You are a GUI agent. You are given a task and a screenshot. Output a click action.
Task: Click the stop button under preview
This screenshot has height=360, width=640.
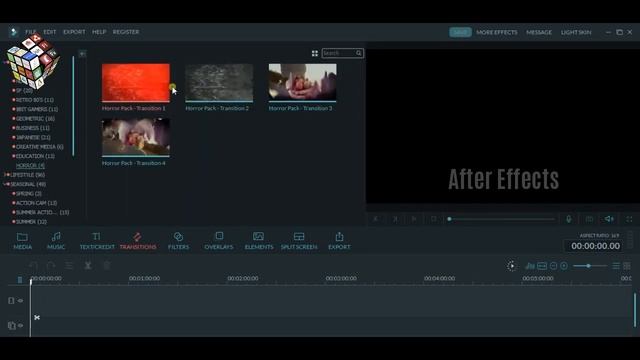pos(433,219)
